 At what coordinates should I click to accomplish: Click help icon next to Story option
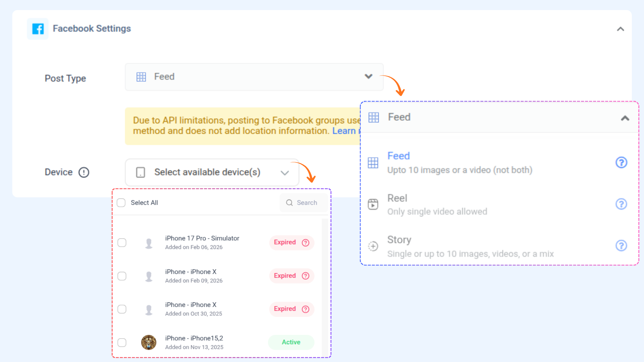621,246
